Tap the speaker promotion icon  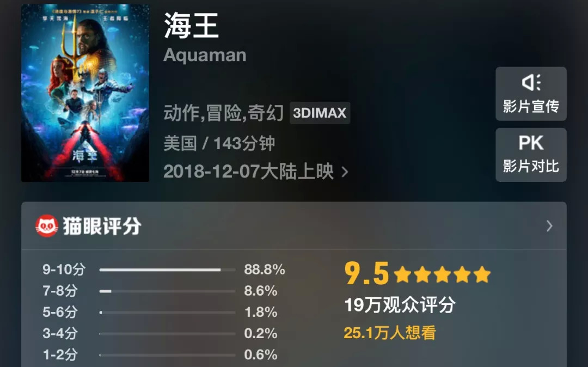coord(531,82)
